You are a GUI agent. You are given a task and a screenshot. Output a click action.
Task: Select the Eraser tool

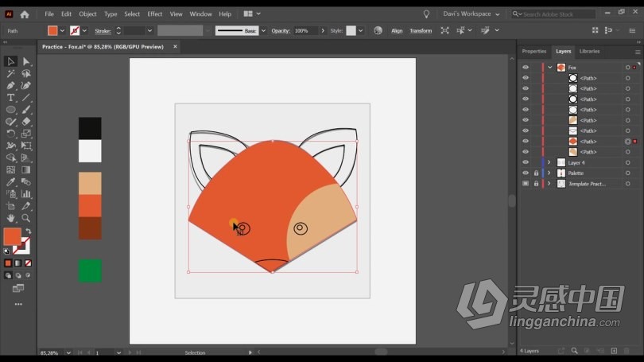tap(26, 122)
